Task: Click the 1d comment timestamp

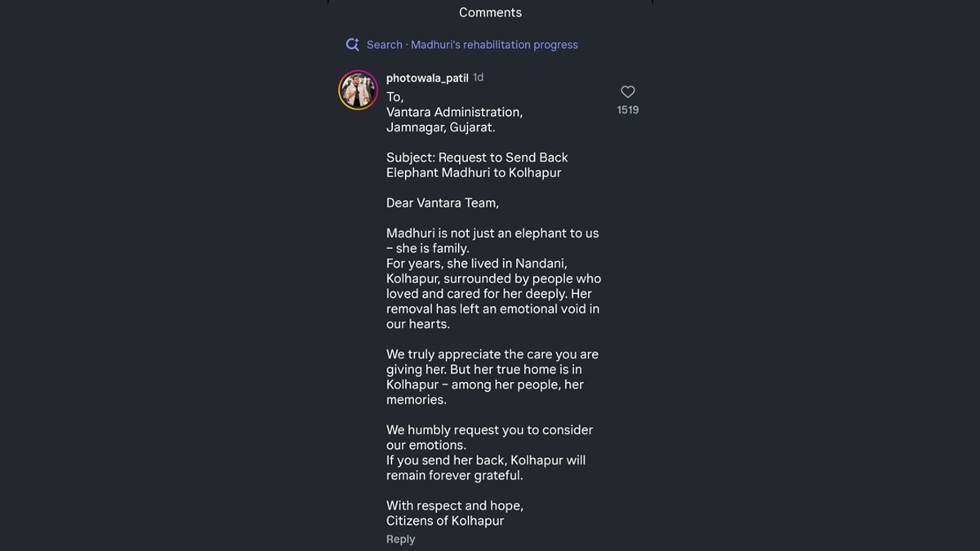Action: point(479,78)
